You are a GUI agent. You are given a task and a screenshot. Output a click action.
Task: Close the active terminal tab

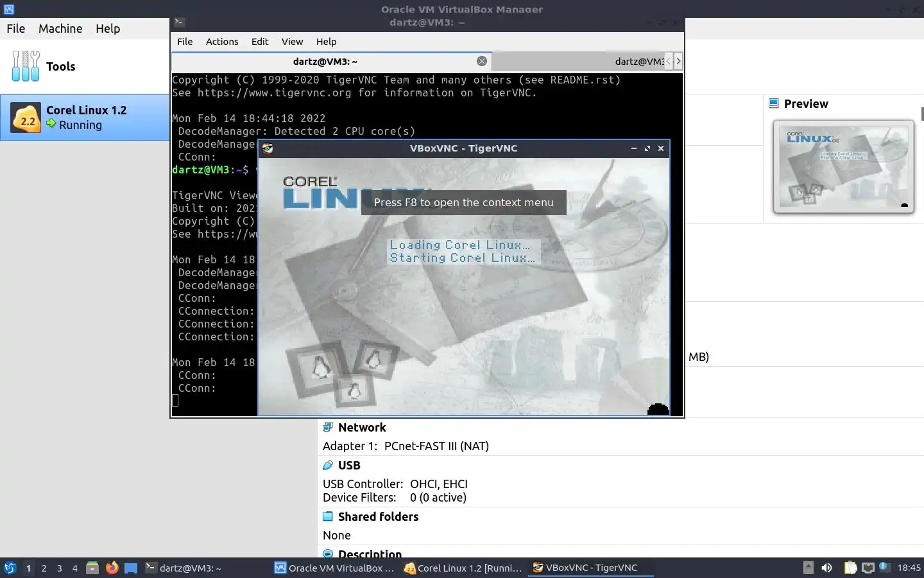click(x=482, y=61)
